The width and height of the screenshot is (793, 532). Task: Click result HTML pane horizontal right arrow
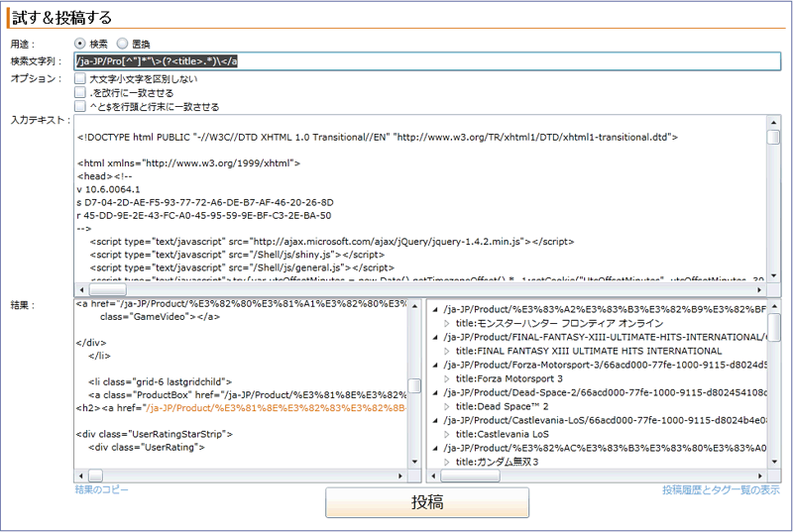(400, 476)
